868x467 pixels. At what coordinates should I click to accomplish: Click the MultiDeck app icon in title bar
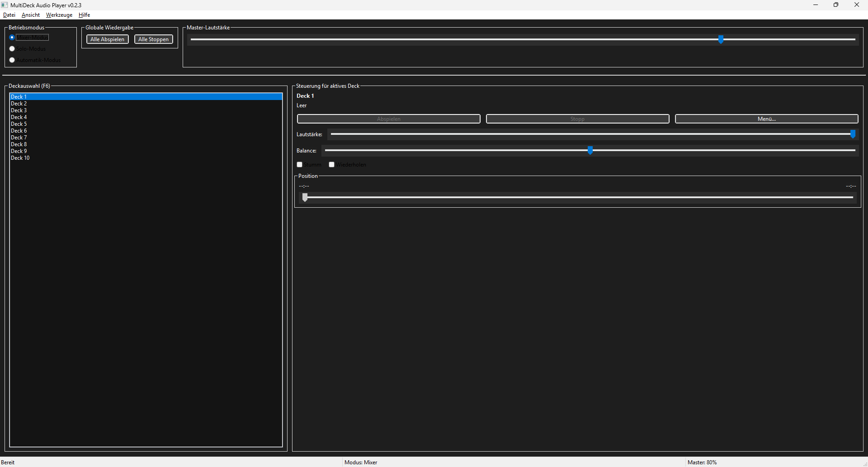[x=5, y=5]
